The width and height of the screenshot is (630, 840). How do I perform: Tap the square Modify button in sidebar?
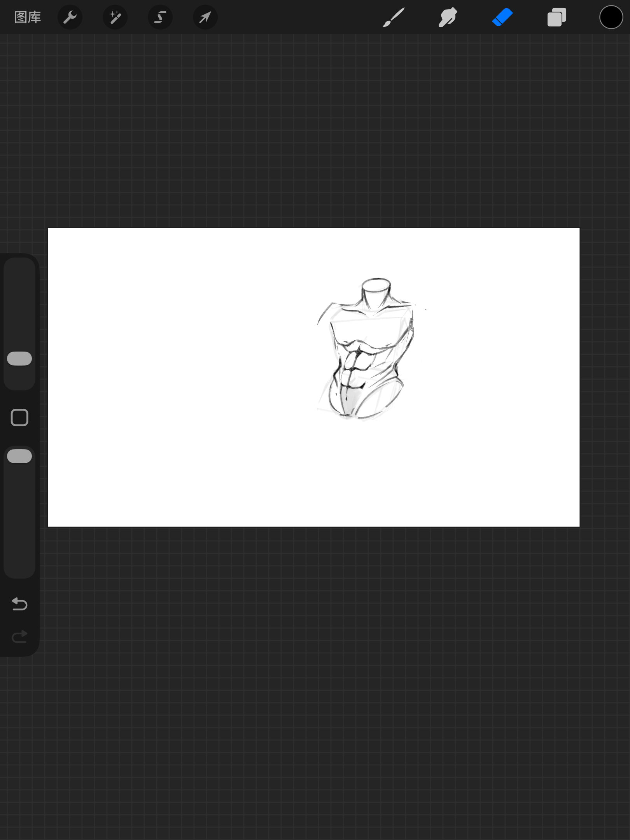tap(19, 418)
